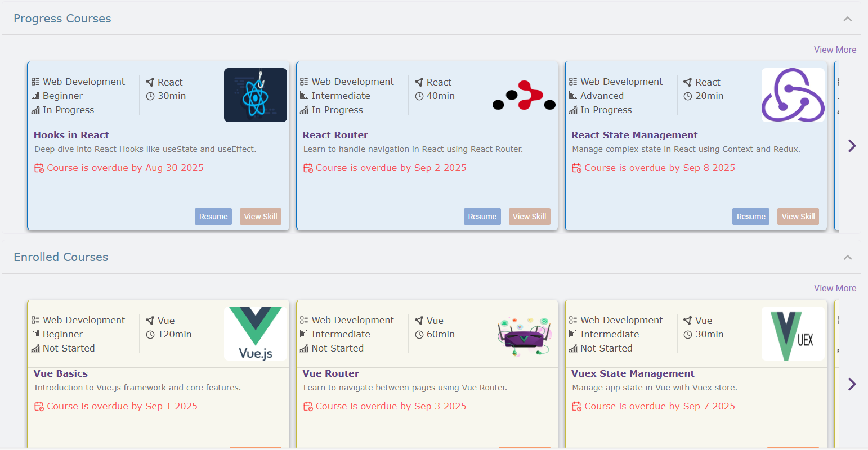Click the Beginner level icon on Hooks in React
The height and width of the screenshot is (450, 868).
[x=35, y=96]
